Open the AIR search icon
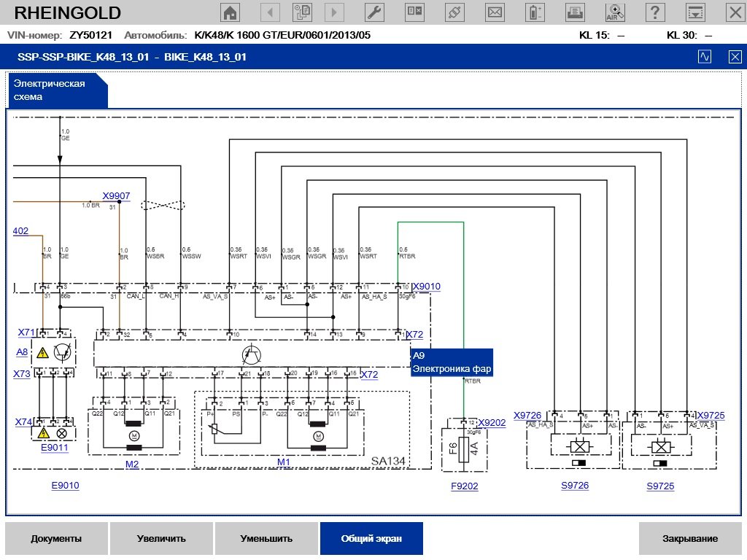The height and width of the screenshot is (560, 747). (616, 12)
